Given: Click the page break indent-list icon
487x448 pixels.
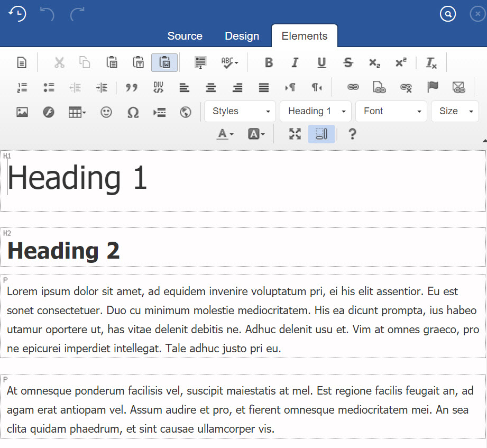Looking at the screenshot, I should point(160,112).
